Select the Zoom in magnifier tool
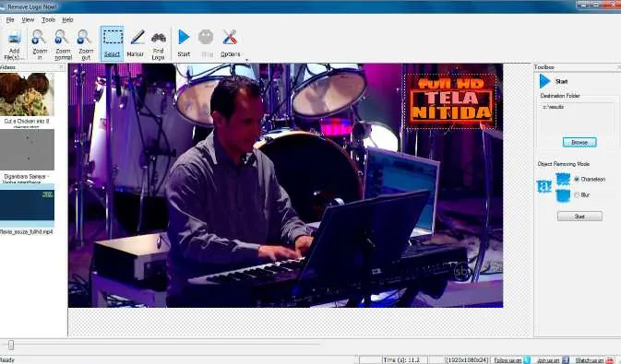The image size is (621, 364). pos(39,44)
